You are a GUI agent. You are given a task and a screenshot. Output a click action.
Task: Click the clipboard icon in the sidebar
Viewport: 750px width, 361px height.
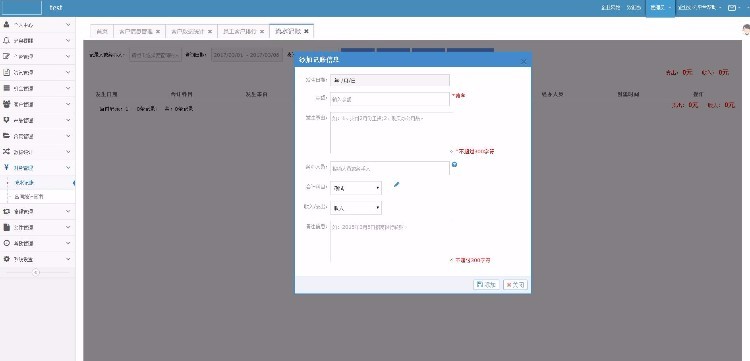6,72
